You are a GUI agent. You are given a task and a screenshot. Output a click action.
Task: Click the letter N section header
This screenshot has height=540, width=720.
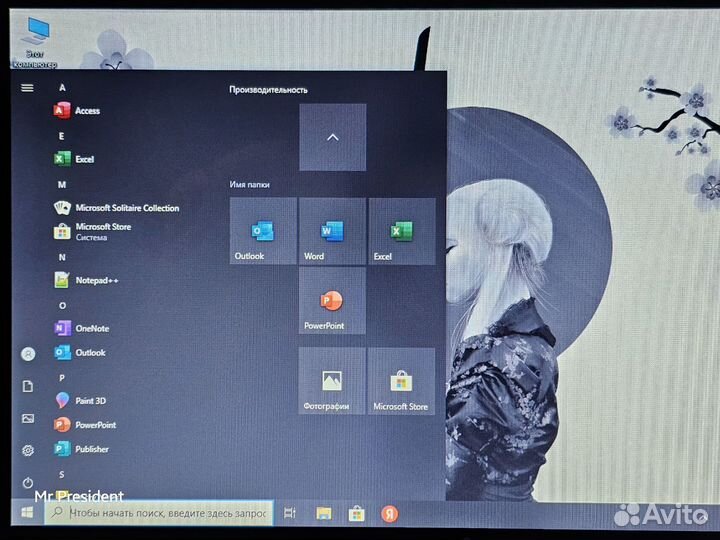point(62,257)
